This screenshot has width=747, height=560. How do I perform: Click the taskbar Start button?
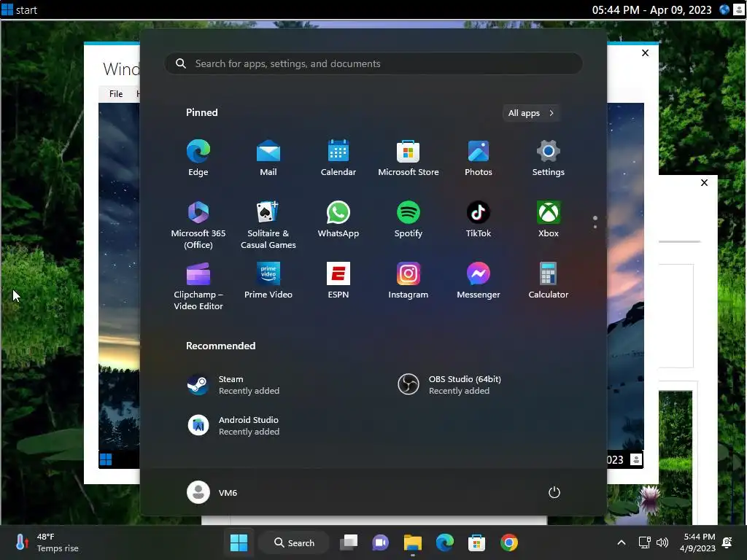click(x=239, y=542)
